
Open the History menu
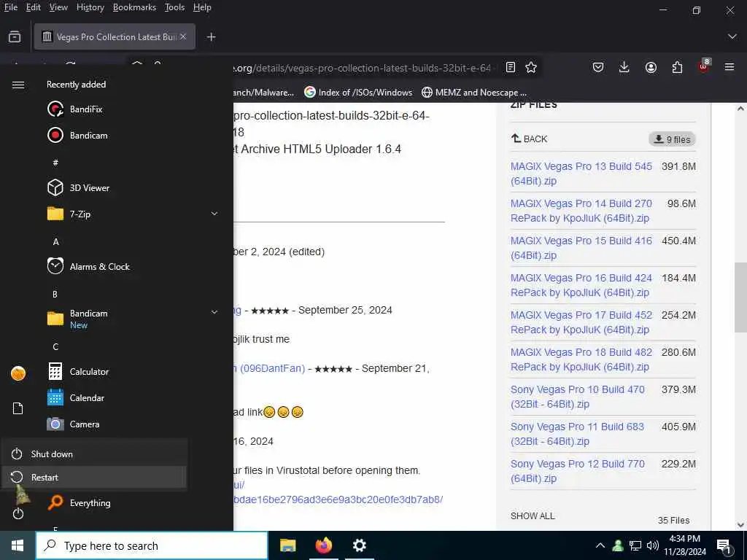tap(90, 7)
